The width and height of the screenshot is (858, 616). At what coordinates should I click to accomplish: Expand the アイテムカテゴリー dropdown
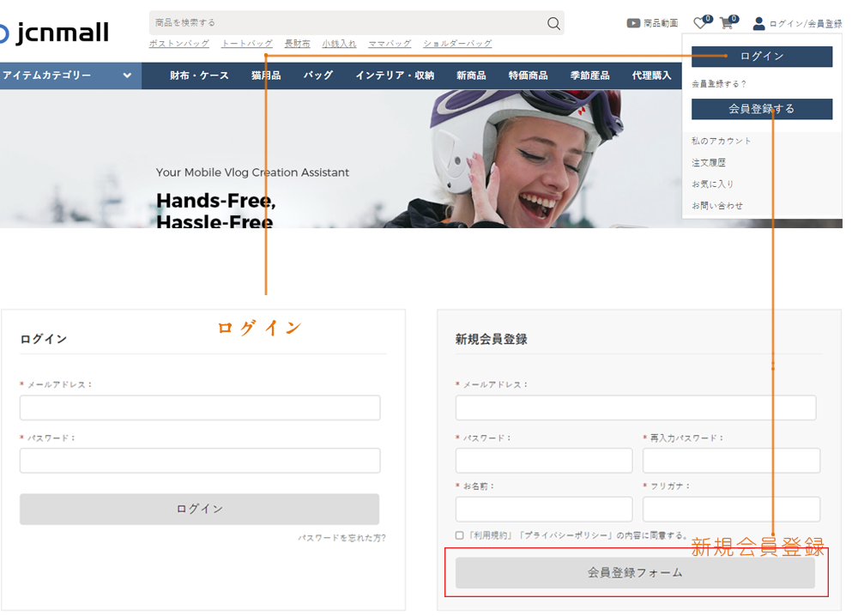(70, 75)
